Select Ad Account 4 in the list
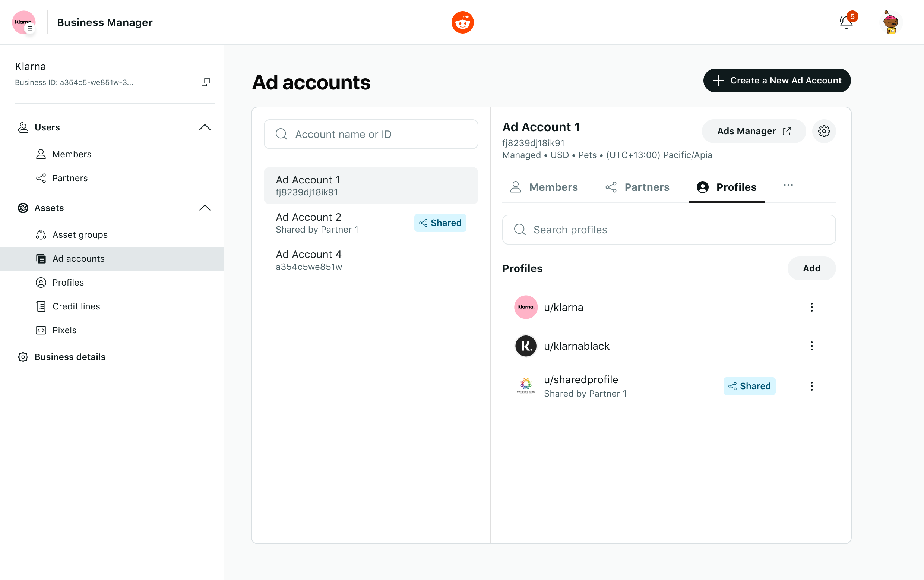The image size is (924, 580). pyautogui.click(x=371, y=260)
